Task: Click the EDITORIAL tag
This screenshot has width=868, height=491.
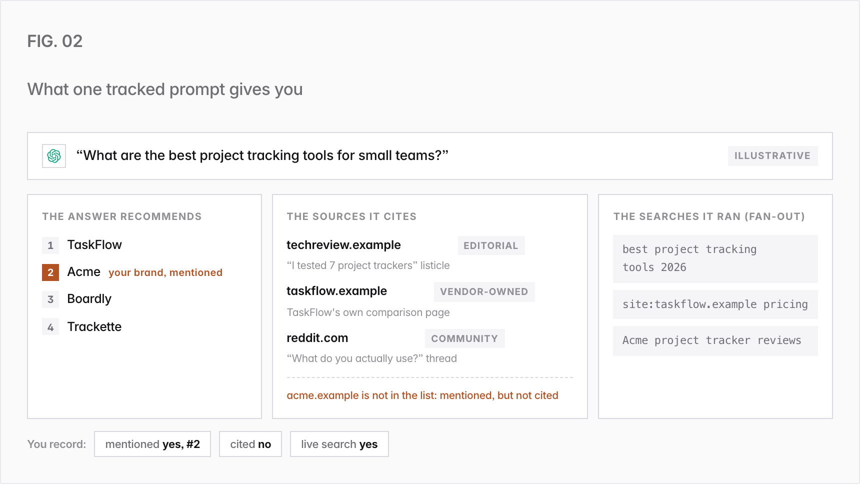Action: [491, 245]
